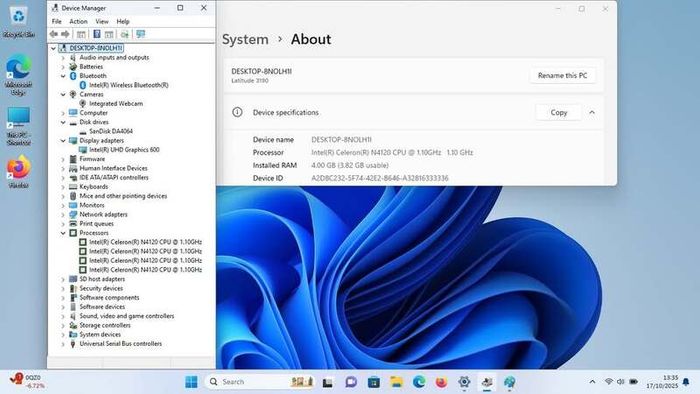Collapse the DESKTOP-8NOLH1I root node
This screenshot has height=394, width=700.
54,48
